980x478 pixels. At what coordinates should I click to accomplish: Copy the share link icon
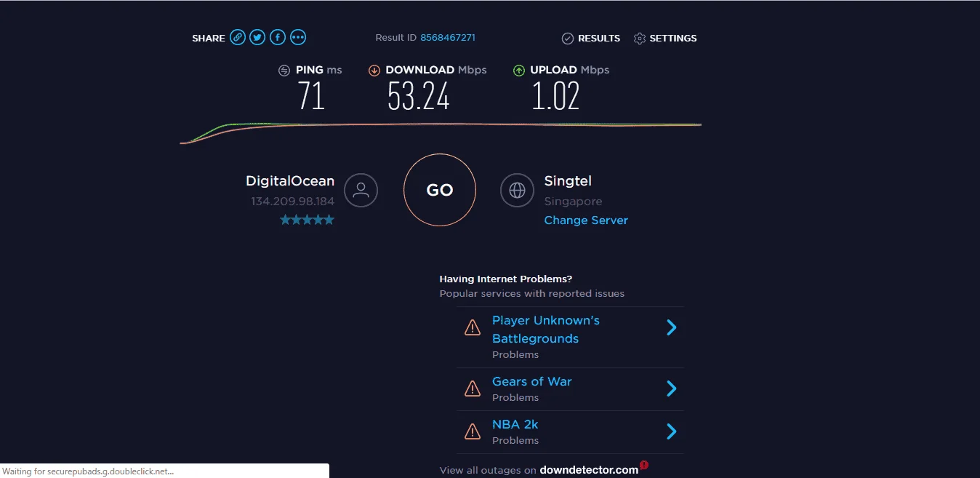[x=238, y=38]
